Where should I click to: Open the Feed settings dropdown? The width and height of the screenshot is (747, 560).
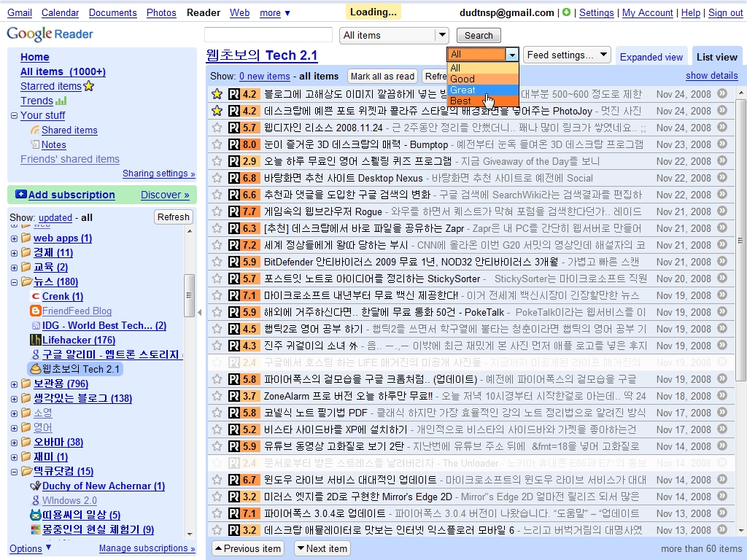point(567,55)
